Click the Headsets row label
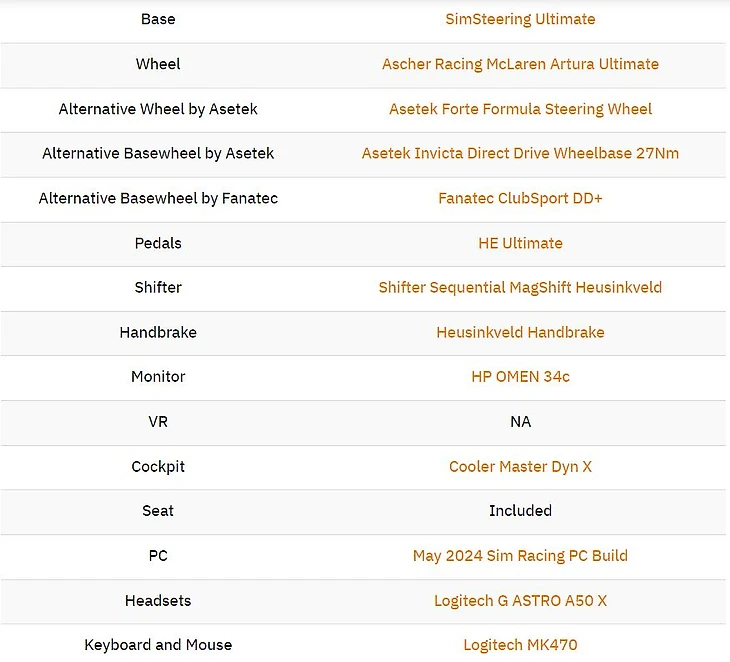This screenshot has height=662, width=730. 158,600
